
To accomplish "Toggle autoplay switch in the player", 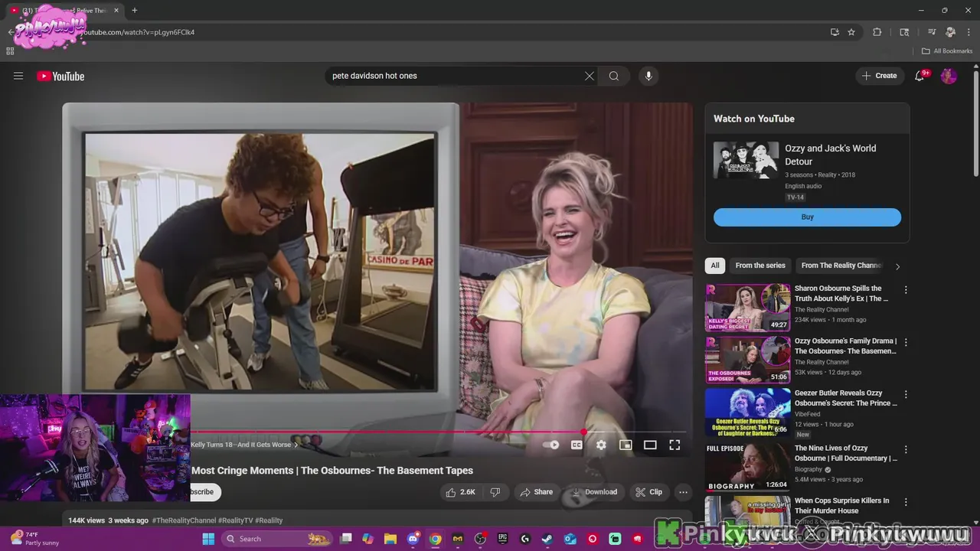I will pyautogui.click(x=551, y=445).
